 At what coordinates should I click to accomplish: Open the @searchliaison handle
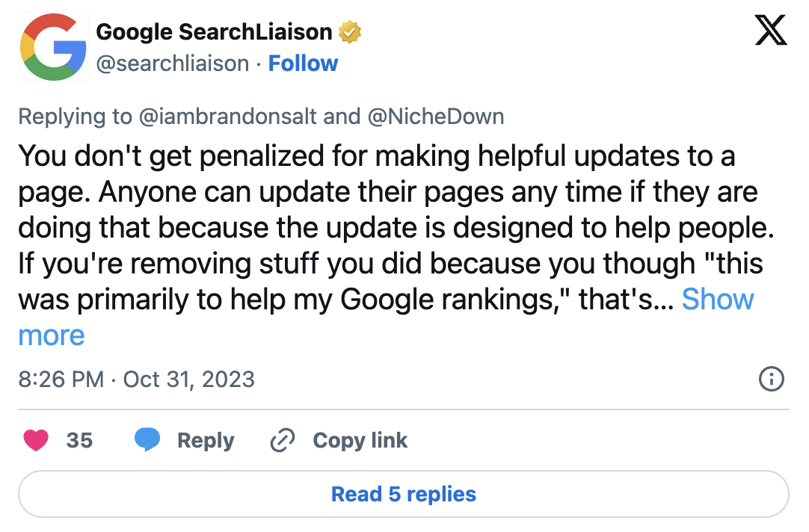click(x=173, y=64)
